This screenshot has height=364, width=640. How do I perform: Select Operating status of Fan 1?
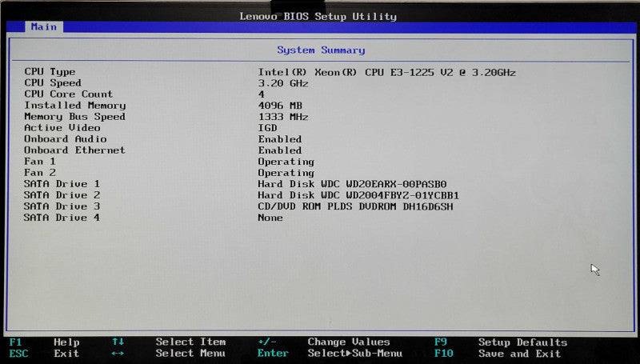tap(286, 162)
